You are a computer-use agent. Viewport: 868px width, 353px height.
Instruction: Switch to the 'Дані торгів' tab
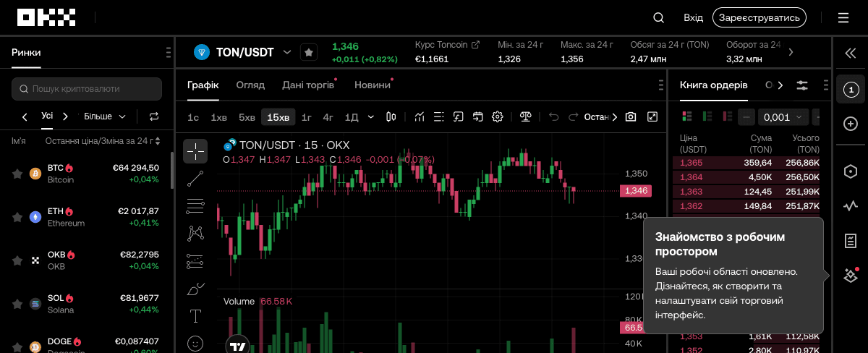(x=308, y=85)
